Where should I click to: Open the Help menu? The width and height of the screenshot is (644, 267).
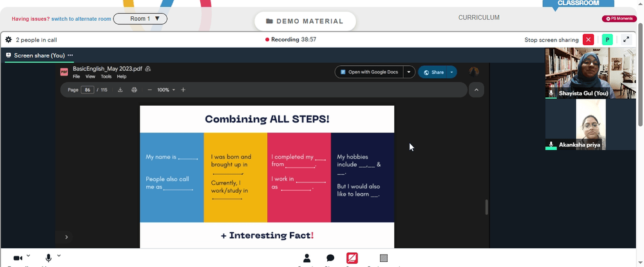pyautogui.click(x=122, y=77)
